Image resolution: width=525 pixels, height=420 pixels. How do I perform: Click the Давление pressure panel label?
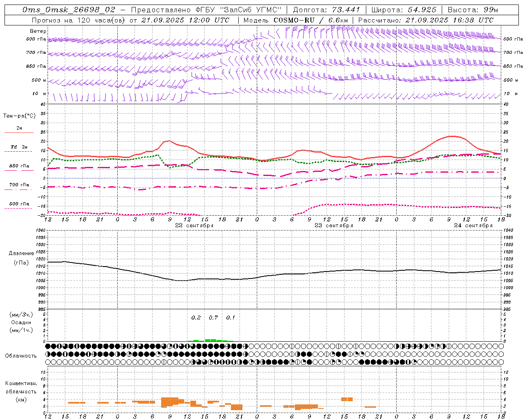pos(21,253)
